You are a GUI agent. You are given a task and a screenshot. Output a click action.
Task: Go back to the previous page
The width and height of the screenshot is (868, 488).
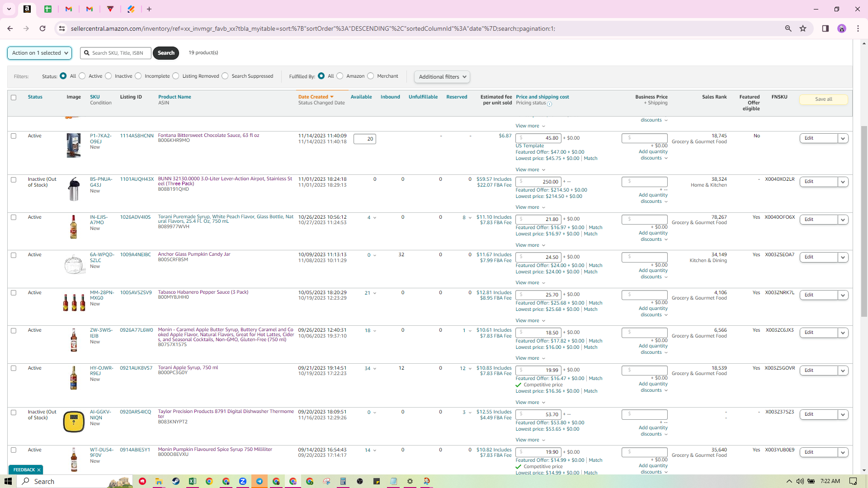pos(10,28)
